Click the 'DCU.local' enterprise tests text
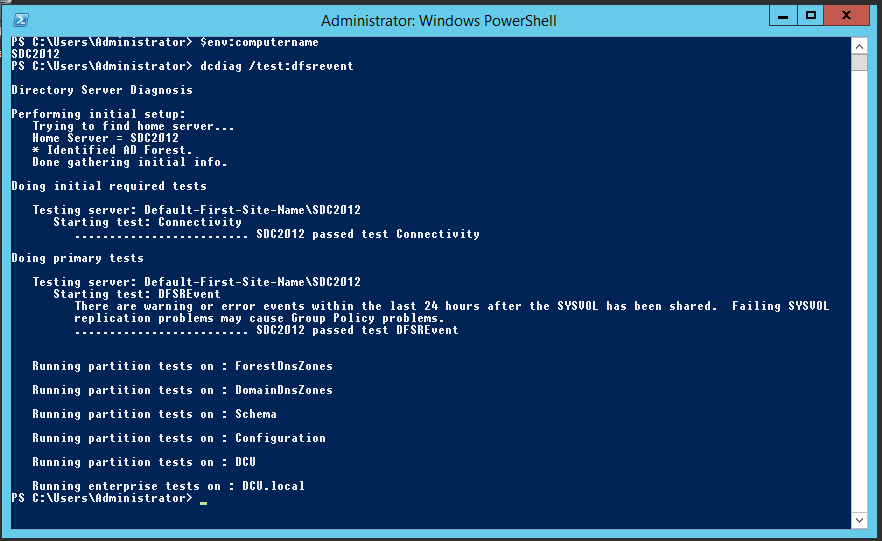Screen dimensions: 882x541 point(273,486)
